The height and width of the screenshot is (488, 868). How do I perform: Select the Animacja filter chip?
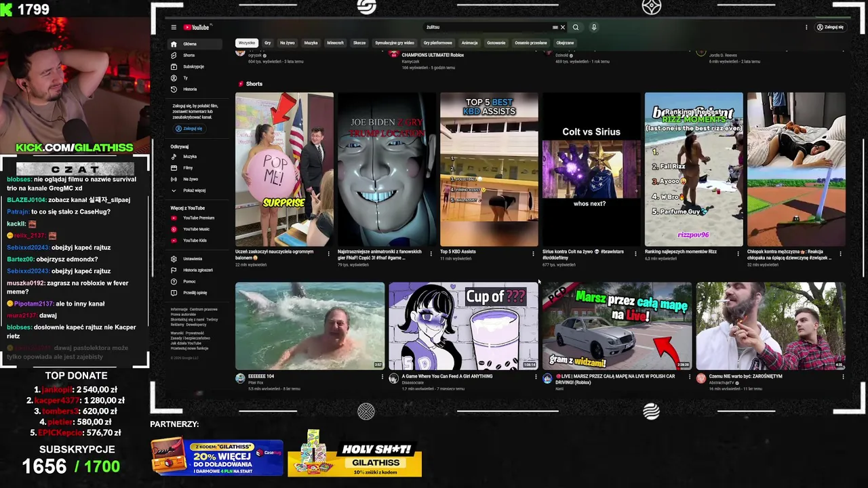(470, 43)
